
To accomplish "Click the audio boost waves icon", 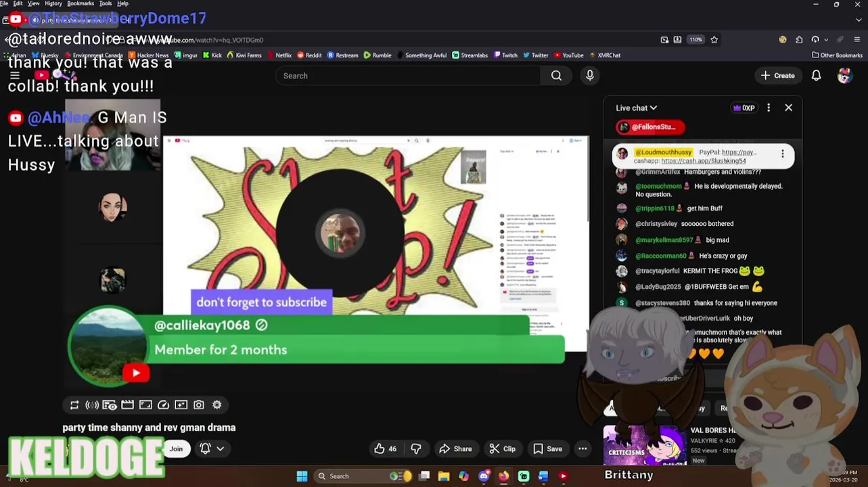I will pos(92,404).
